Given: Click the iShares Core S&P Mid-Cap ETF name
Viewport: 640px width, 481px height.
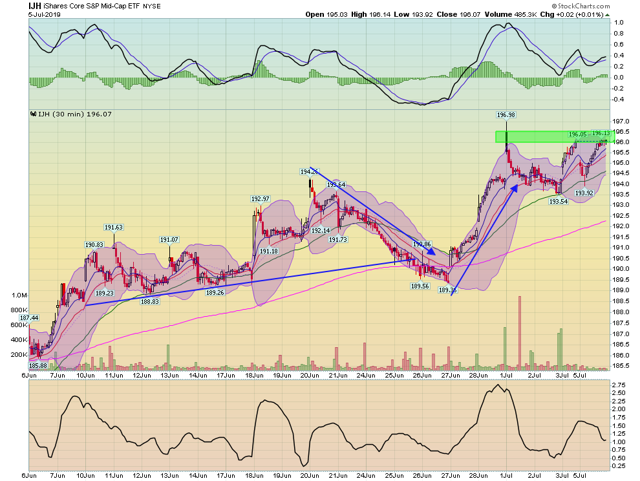Looking at the screenshot, I should 90,6.
